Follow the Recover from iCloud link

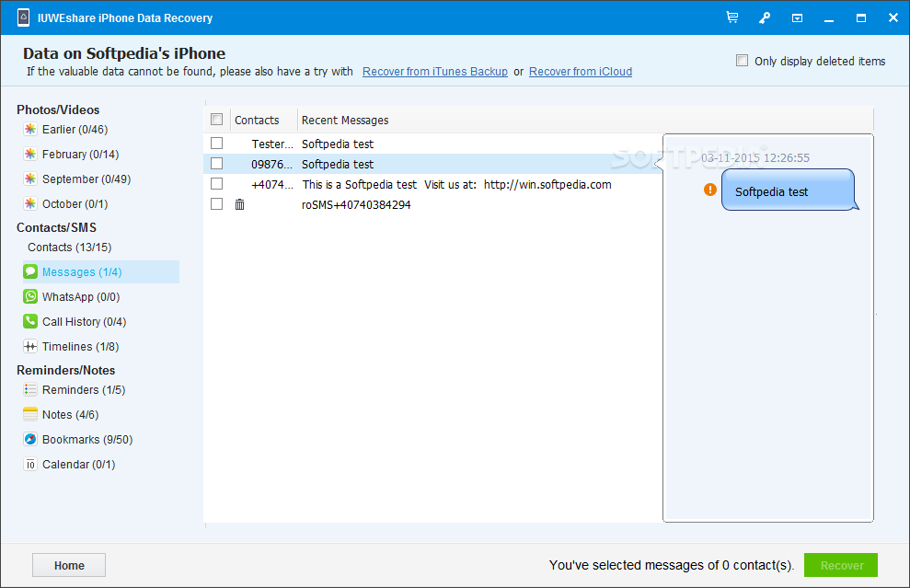tap(581, 72)
